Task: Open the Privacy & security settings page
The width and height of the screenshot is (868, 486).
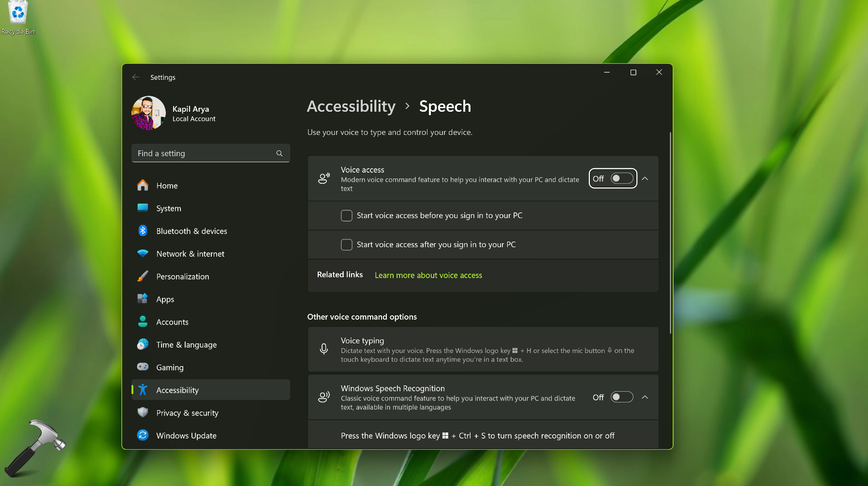Action: pyautogui.click(x=187, y=413)
